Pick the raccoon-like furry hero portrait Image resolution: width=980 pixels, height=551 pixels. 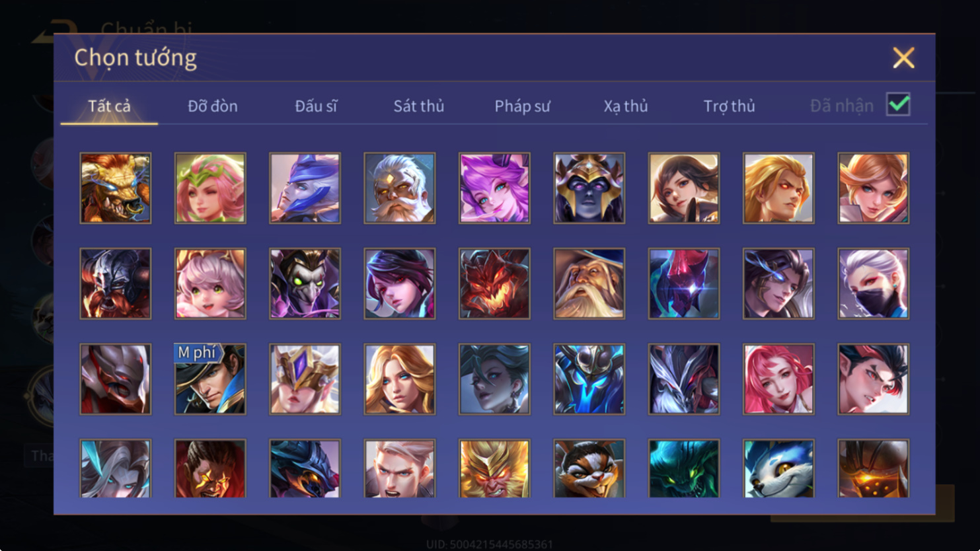pyautogui.click(x=589, y=468)
